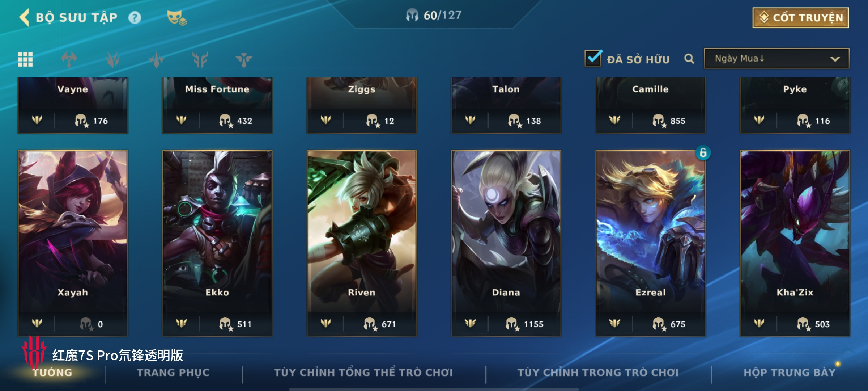Open the champion search magnifier icon
Screen dimensions: 868x391
[x=689, y=59]
